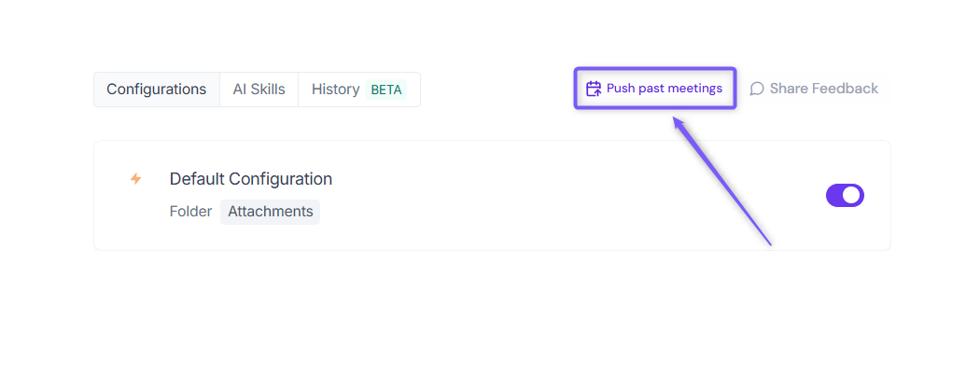Click the white knob on the purple switch
980x387 pixels.
coord(852,196)
